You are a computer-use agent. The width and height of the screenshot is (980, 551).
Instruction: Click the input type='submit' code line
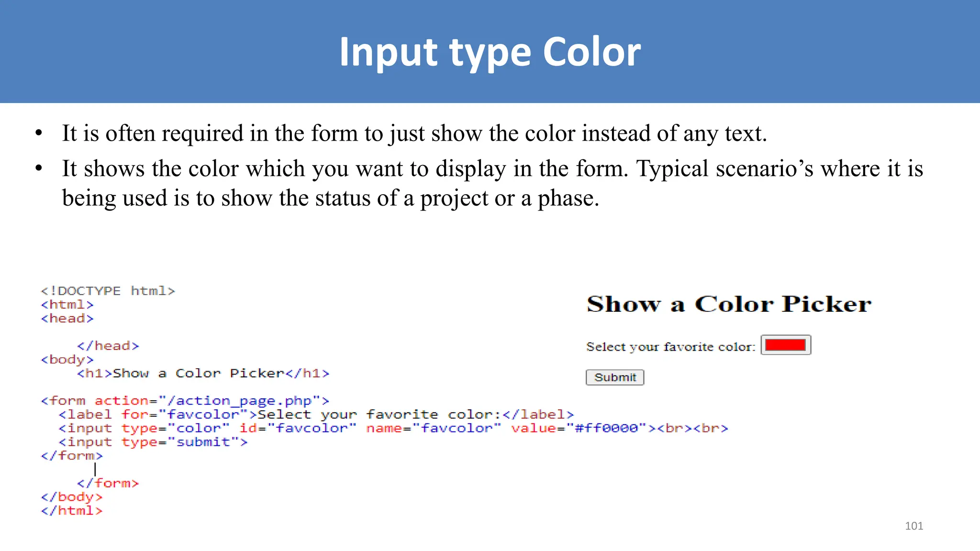click(153, 442)
